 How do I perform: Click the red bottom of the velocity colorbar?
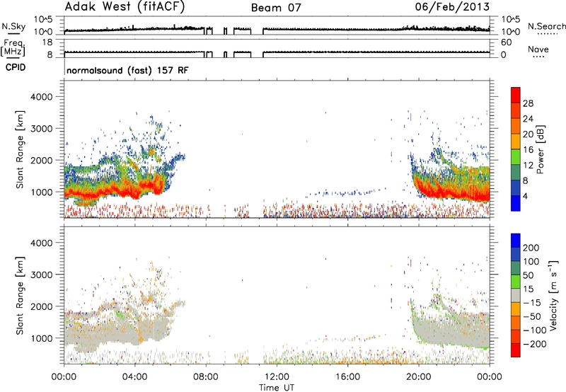point(516,350)
